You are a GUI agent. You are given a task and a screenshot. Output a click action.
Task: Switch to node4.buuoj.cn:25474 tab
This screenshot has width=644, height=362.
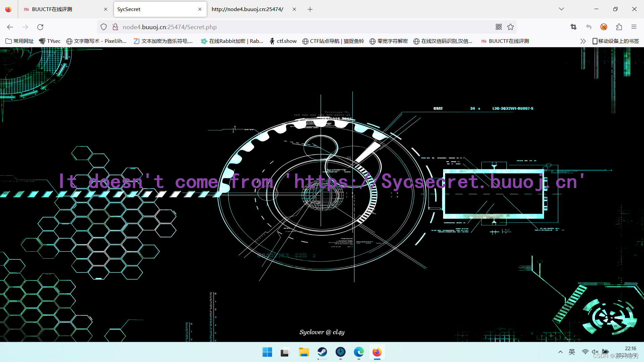pyautogui.click(x=247, y=9)
